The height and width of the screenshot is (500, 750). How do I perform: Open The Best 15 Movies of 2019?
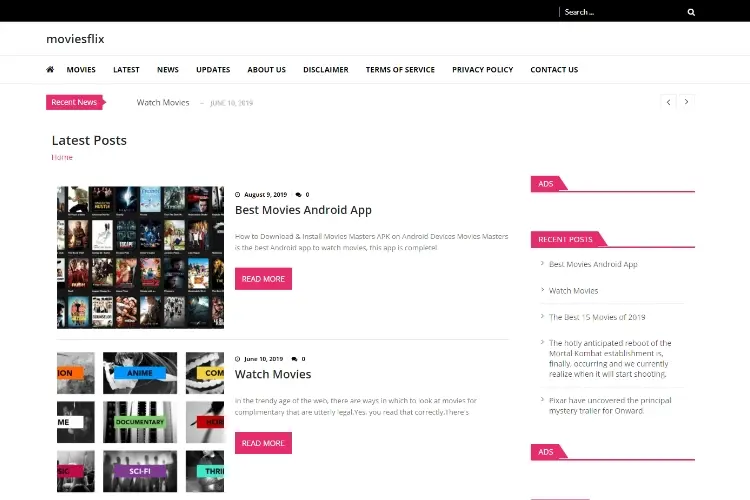597,317
